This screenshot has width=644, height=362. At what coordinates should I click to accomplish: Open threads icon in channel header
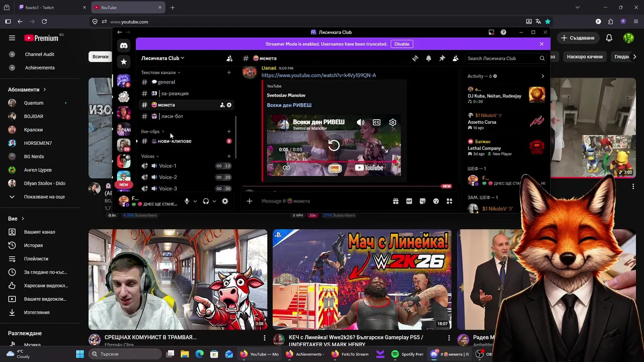tap(415, 58)
